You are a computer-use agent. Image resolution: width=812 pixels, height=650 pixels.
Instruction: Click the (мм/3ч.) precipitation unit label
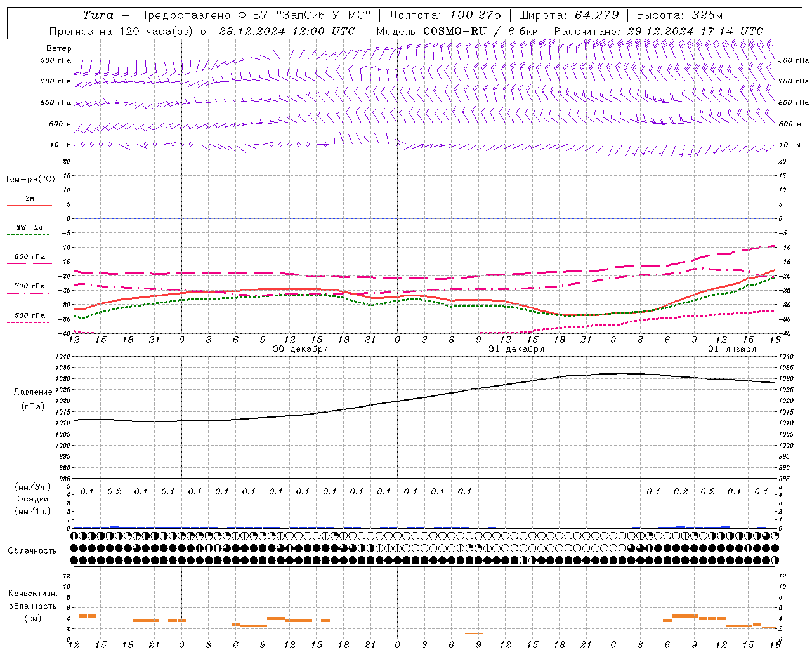coord(33,487)
